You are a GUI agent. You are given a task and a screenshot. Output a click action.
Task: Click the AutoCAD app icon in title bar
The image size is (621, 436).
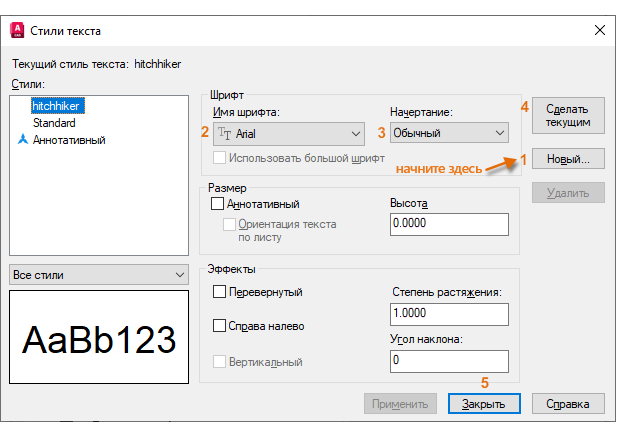(x=17, y=30)
